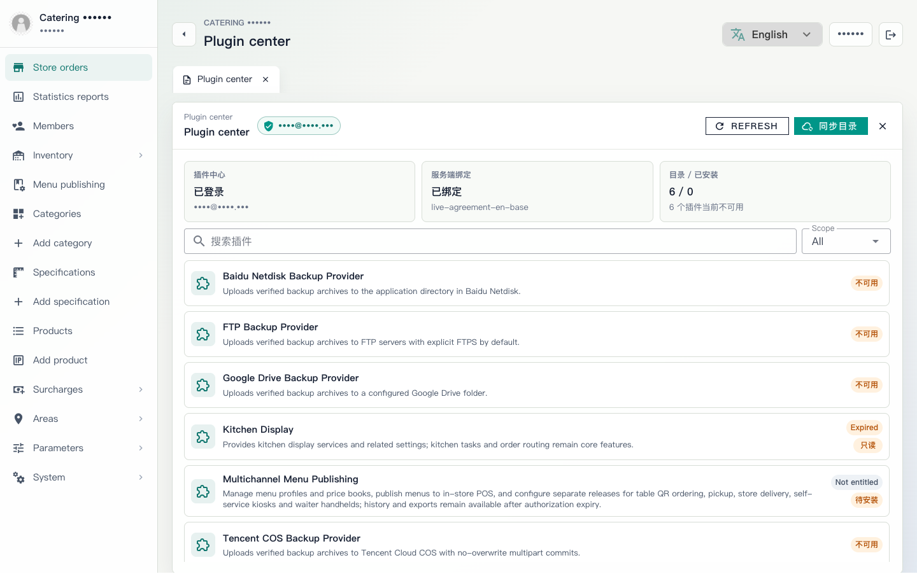Click the Add category plus icon

click(x=18, y=243)
